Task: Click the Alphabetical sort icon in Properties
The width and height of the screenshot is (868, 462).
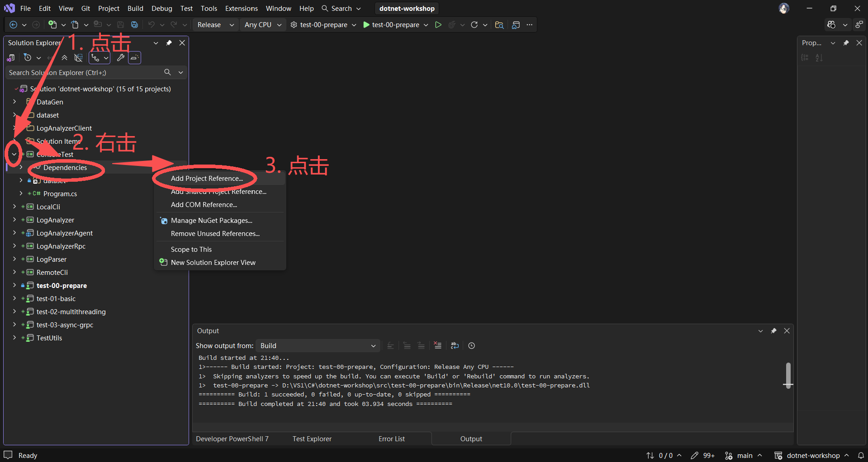Action: [x=819, y=57]
